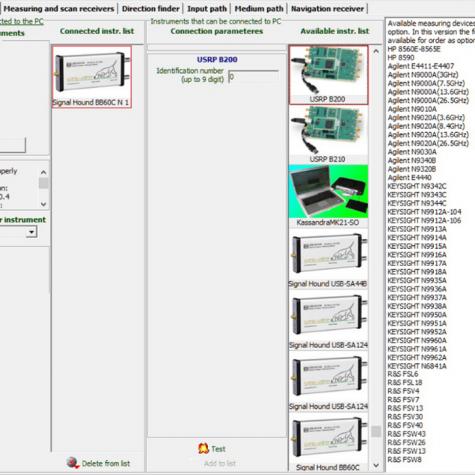
Task: Open the instrument combo box dropdown arrow
Action: (31, 232)
